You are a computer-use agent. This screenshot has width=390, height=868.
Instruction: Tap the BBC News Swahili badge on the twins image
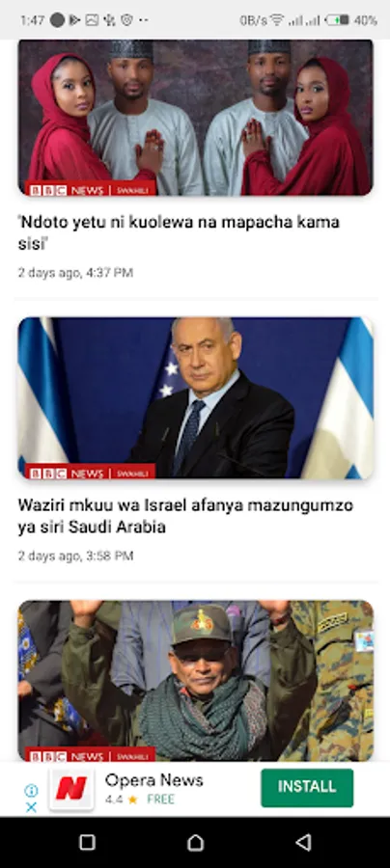tap(90, 190)
